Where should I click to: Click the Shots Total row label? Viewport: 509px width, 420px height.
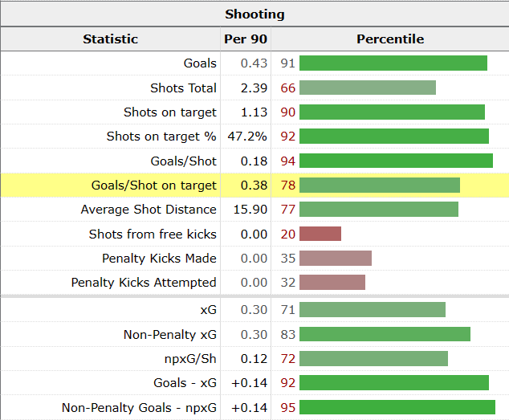click(183, 88)
